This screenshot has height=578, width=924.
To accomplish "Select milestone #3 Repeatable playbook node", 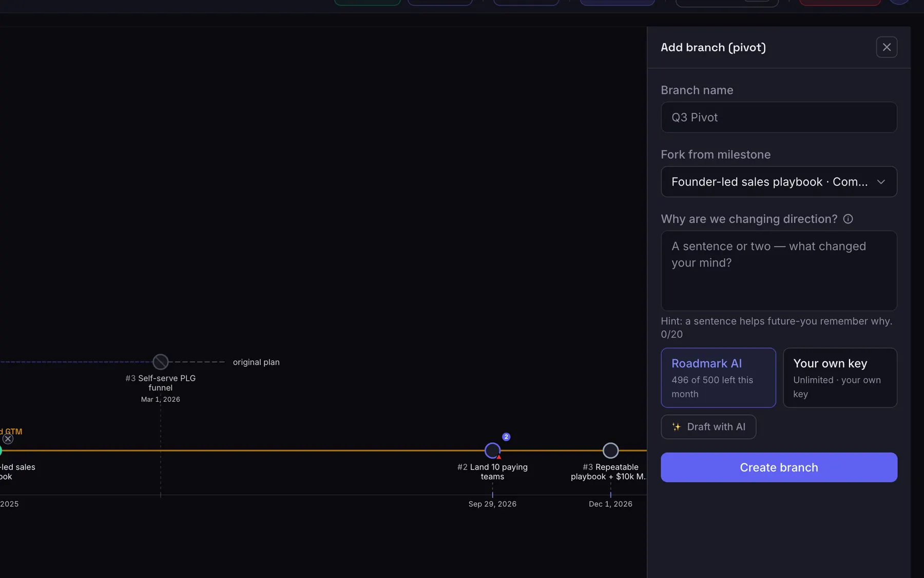I will (x=610, y=451).
